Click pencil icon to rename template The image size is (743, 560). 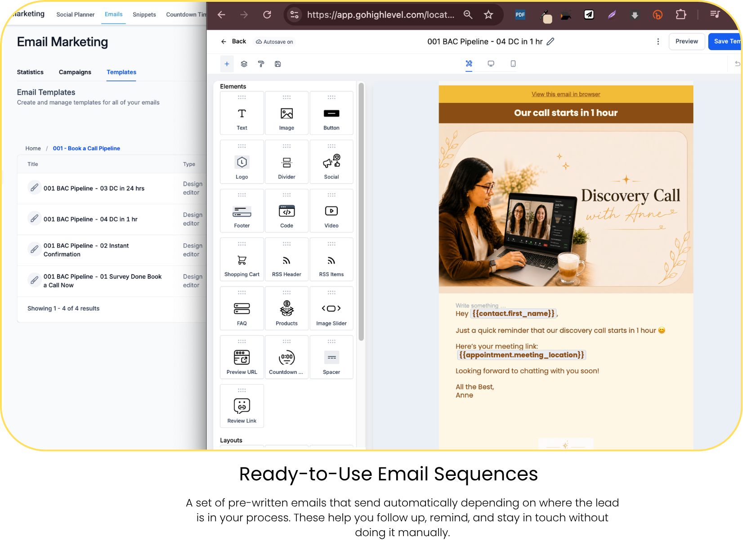[x=551, y=41]
